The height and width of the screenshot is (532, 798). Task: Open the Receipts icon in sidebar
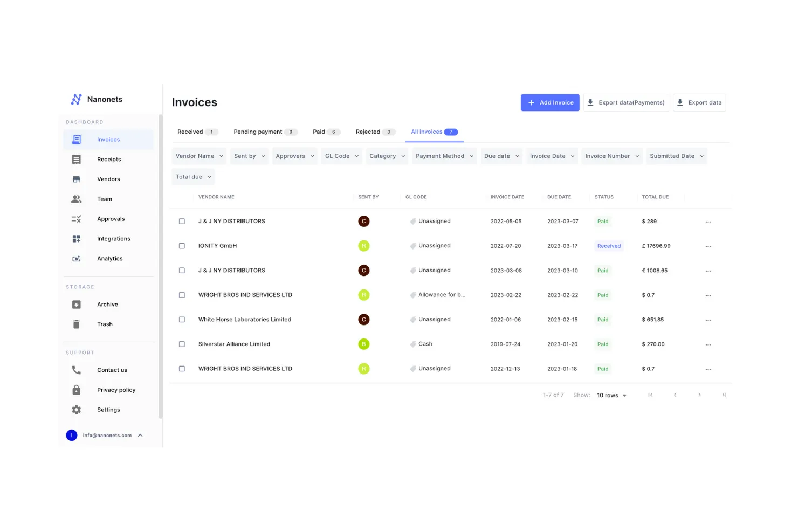(x=77, y=160)
